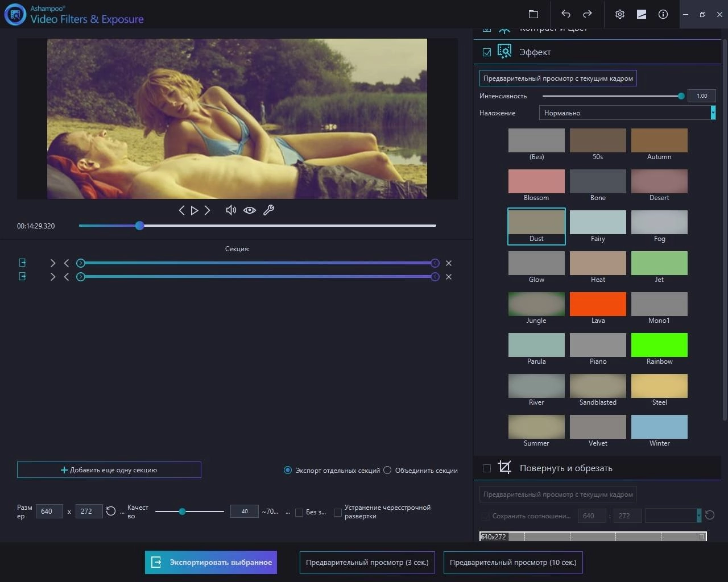Click Предварительный просмотр (3 сек.)
728x582 pixels.
367,562
